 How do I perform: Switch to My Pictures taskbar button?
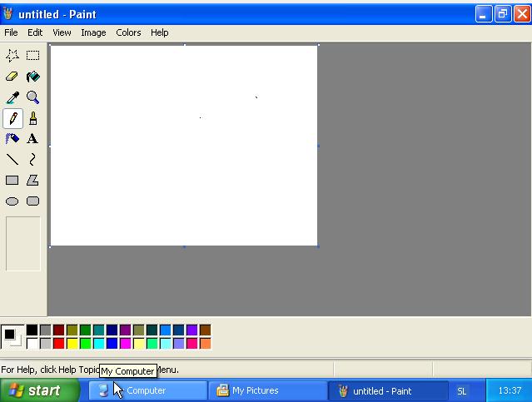(x=267, y=390)
